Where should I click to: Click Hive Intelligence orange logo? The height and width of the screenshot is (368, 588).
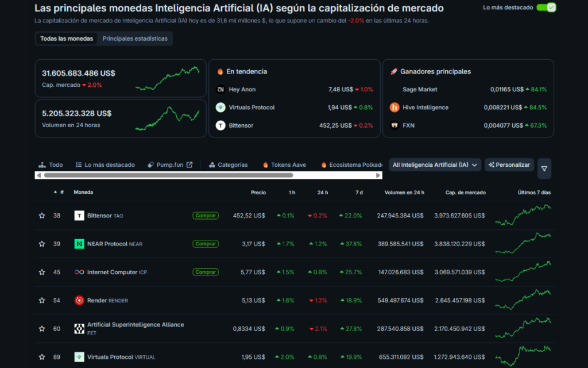[394, 108]
